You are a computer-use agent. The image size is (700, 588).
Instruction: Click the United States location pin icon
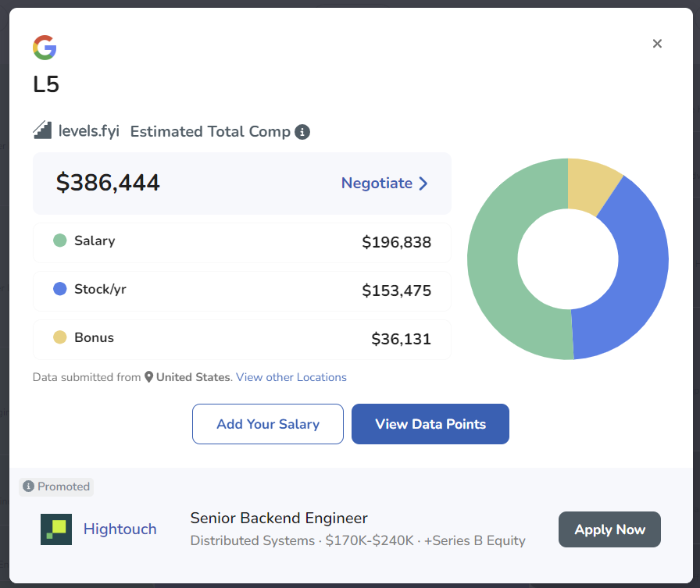click(148, 377)
